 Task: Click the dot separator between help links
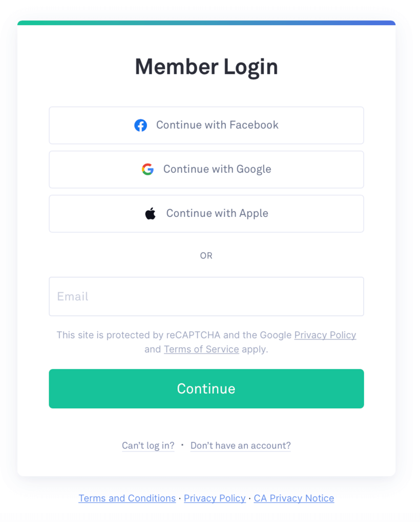(182, 445)
